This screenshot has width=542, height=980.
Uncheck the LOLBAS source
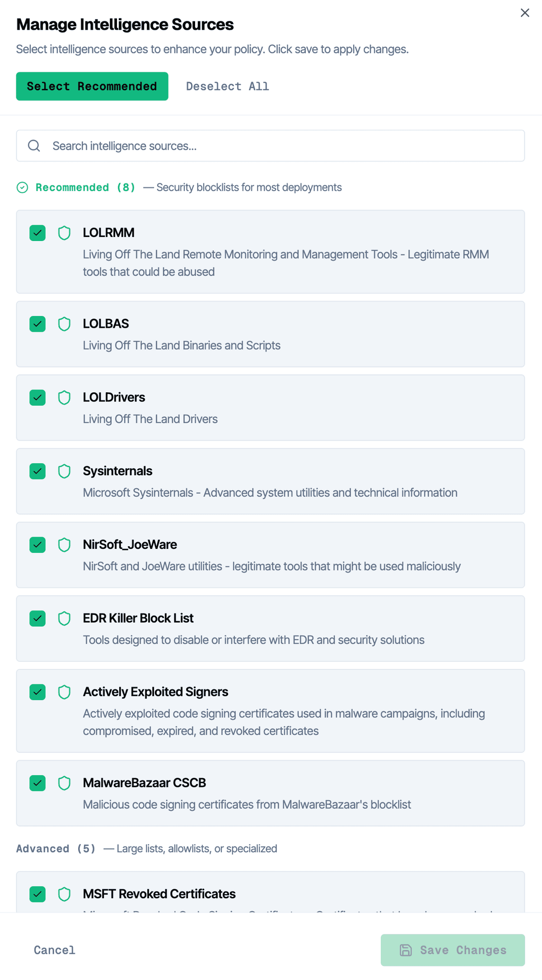[37, 324]
